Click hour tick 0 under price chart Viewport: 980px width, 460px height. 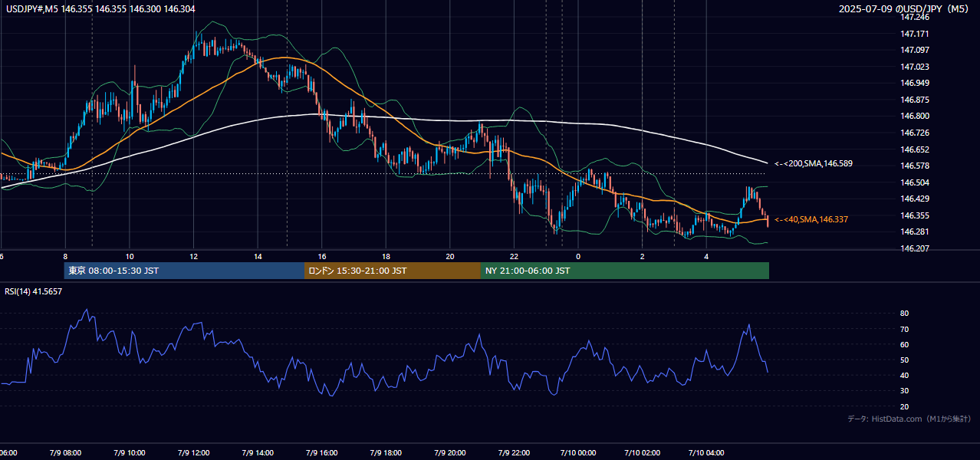(578, 256)
